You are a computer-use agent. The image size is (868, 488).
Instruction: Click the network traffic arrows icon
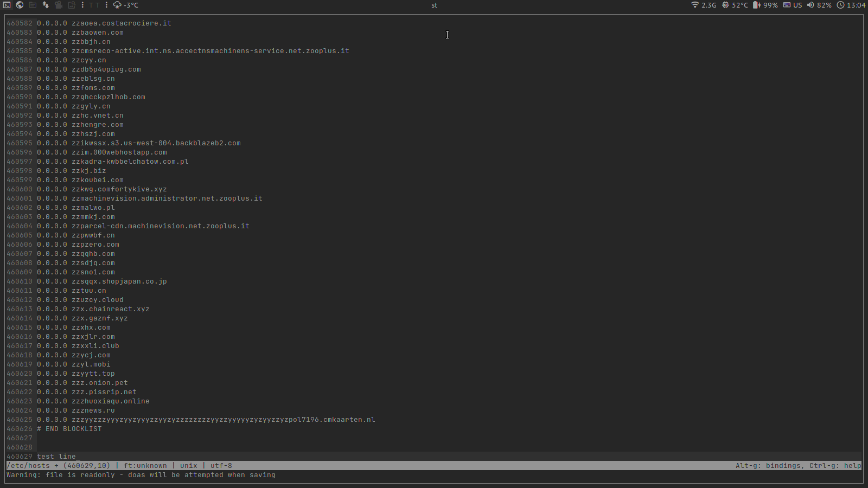tap(46, 5)
